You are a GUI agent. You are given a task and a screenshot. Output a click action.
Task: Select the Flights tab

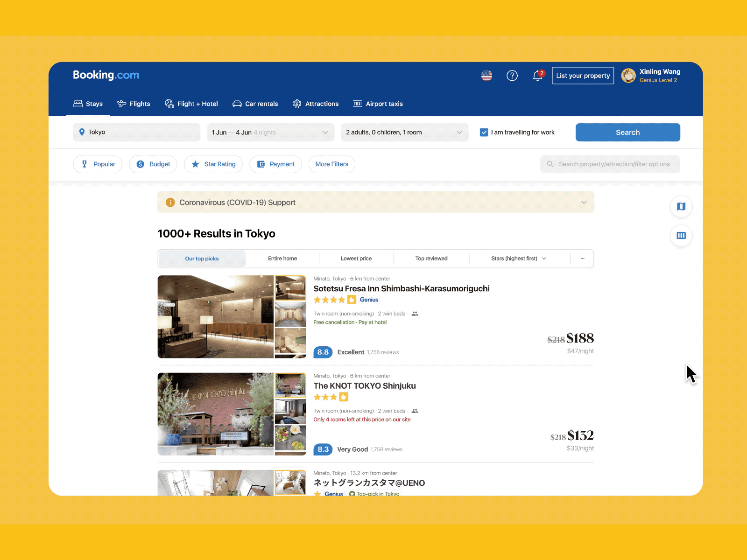click(x=134, y=104)
